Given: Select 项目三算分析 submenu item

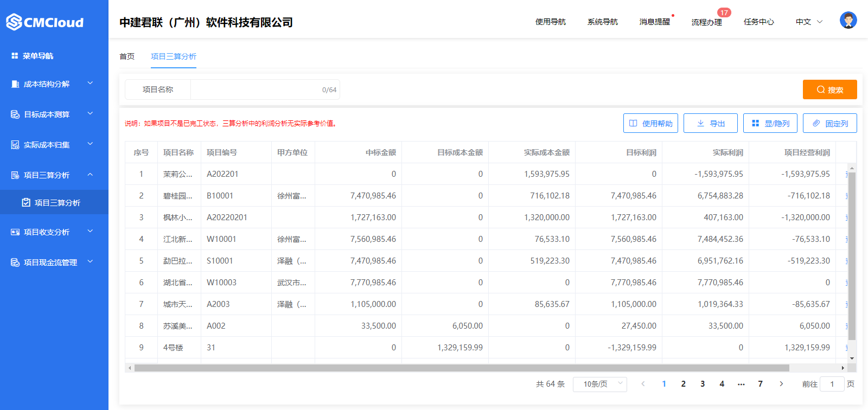Looking at the screenshot, I should coord(54,203).
